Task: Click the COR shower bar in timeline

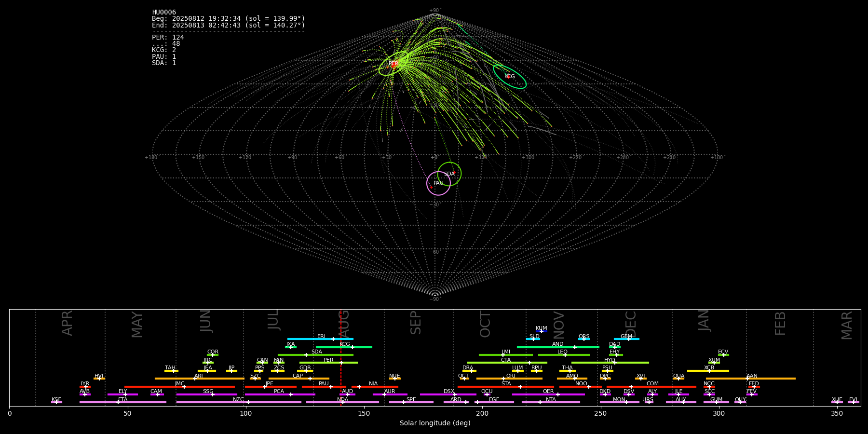Action: pos(213,355)
